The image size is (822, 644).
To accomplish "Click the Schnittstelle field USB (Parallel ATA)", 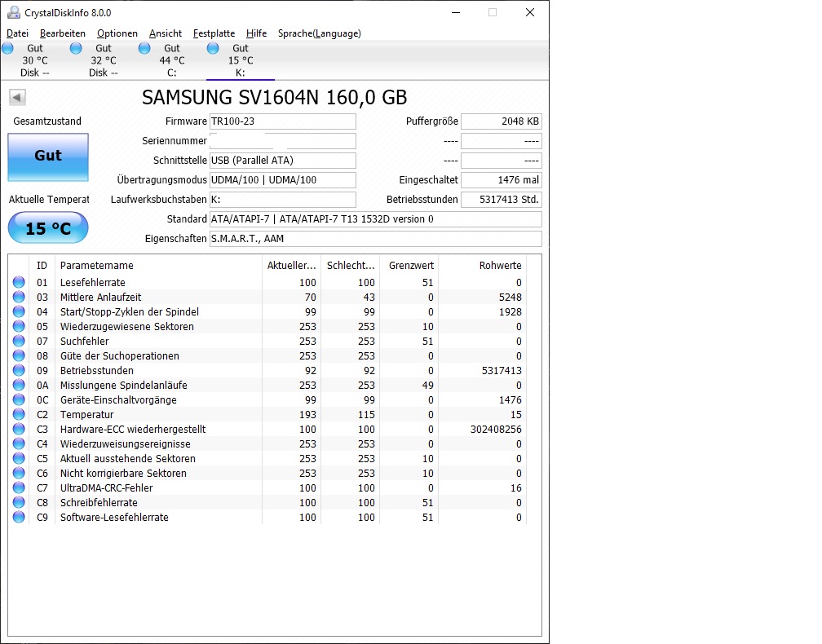I will tap(282, 161).
